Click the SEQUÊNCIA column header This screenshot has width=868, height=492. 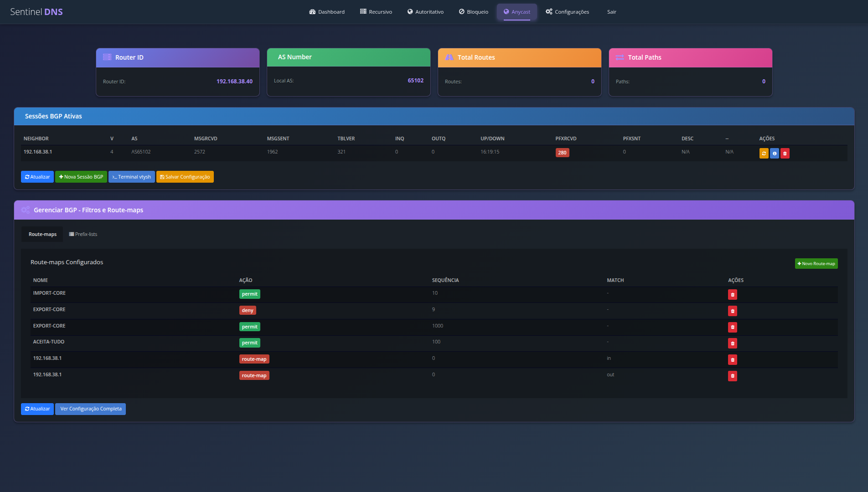point(445,280)
